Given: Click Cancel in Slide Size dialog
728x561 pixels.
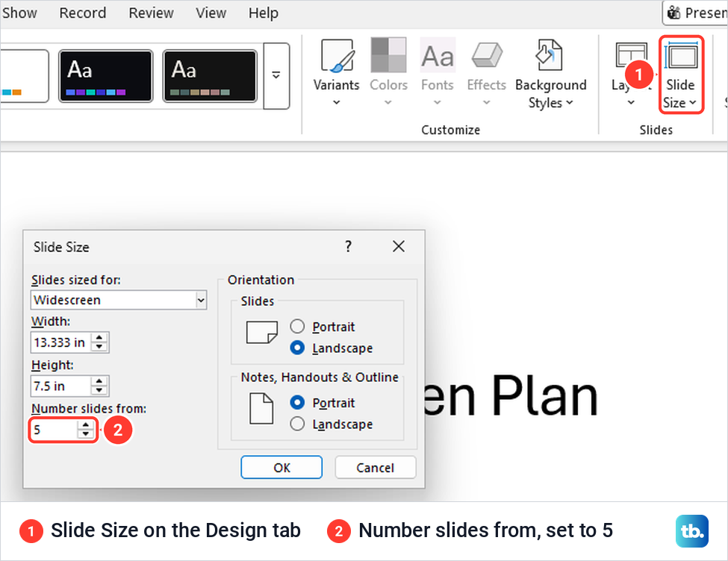Looking at the screenshot, I should [375, 467].
